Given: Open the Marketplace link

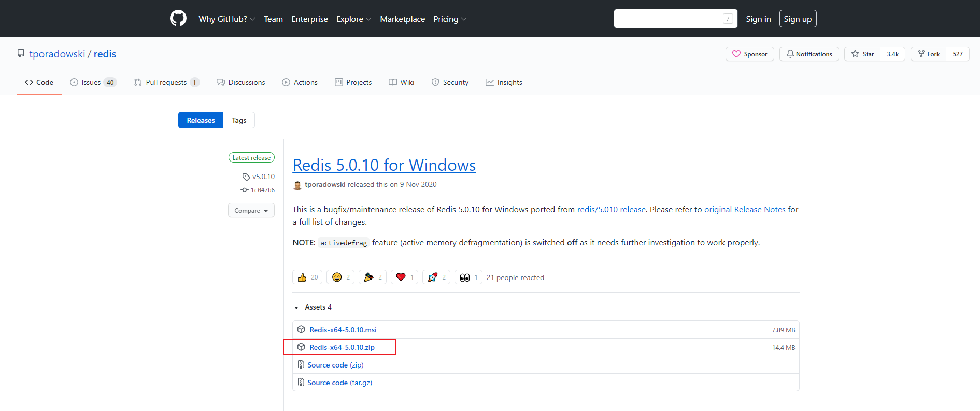Looking at the screenshot, I should [402, 19].
